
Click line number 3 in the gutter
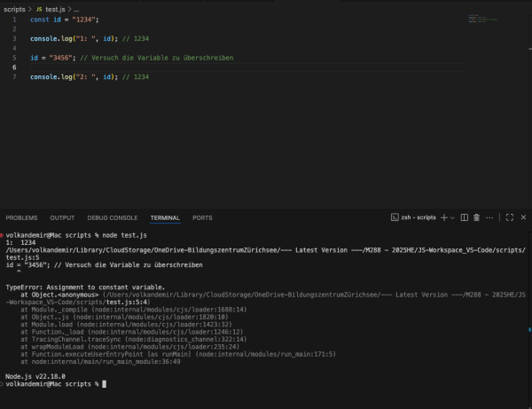(x=14, y=39)
